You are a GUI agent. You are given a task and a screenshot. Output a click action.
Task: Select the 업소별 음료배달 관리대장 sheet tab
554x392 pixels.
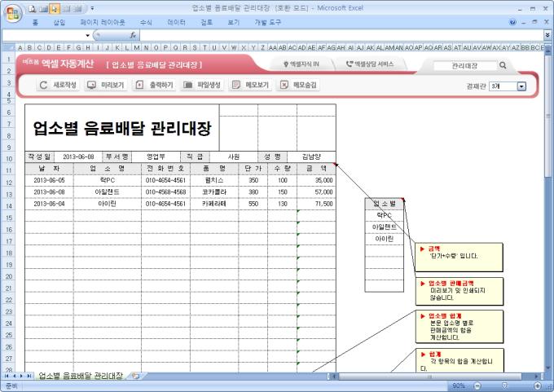(x=81, y=376)
